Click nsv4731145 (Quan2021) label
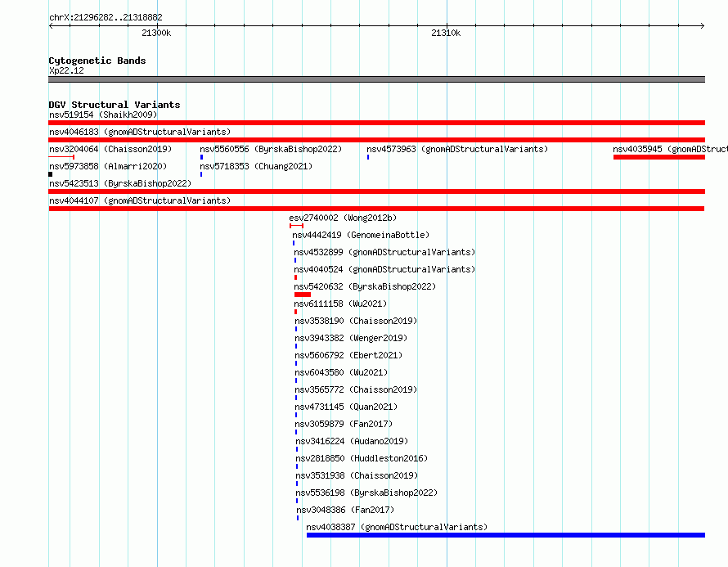The height and width of the screenshot is (567, 728). coord(346,407)
